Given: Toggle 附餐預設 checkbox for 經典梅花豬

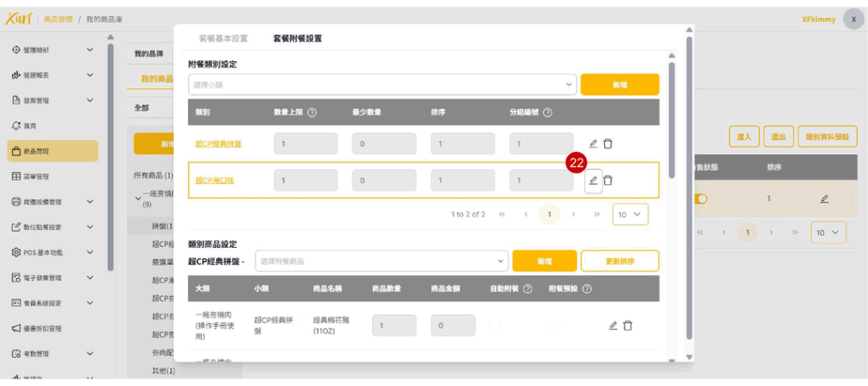Looking at the screenshot, I should point(554,325).
